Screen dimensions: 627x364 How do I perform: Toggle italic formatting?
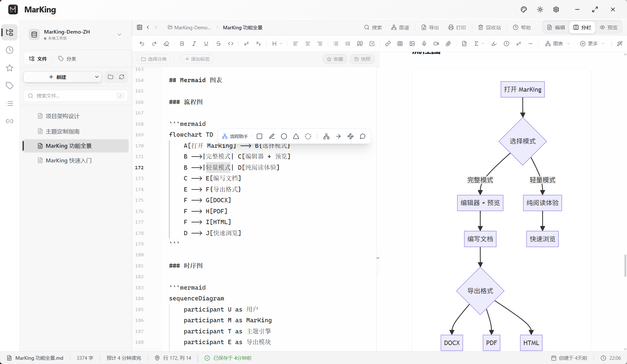(194, 44)
